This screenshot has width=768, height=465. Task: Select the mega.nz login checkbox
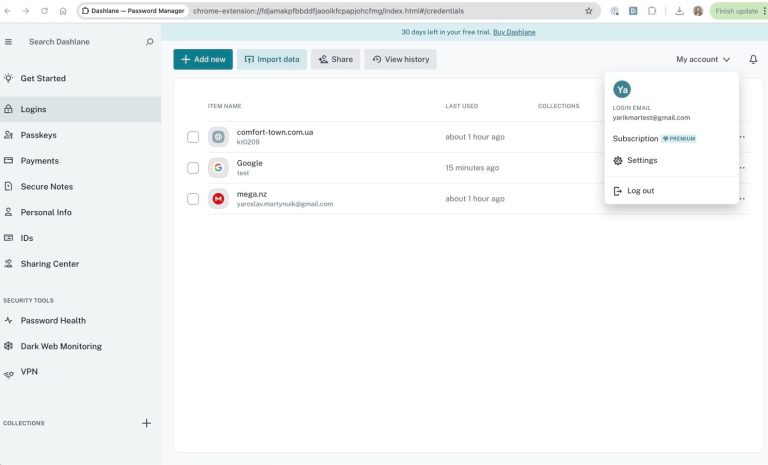coord(193,199)
